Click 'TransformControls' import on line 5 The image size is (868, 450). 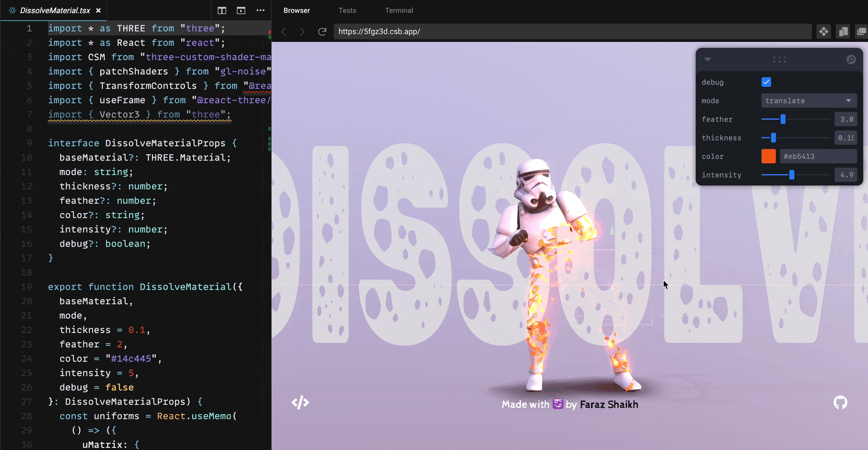click(148, 85)
